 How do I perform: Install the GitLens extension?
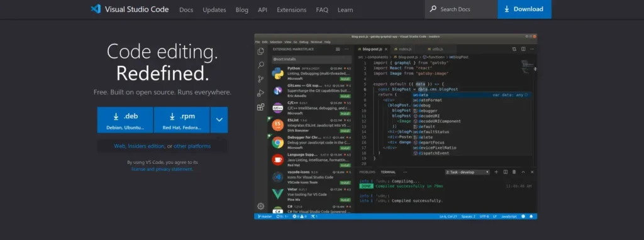pyautogui.click(x=345, y=95)
